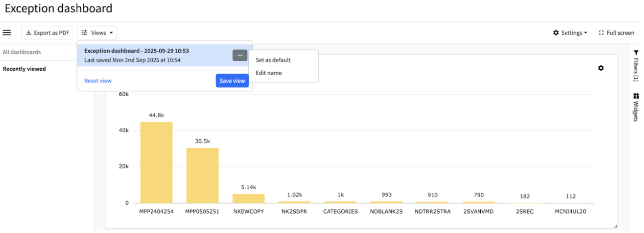Go to All dashboards
This screenshot has height=233, width=644.
22,52
